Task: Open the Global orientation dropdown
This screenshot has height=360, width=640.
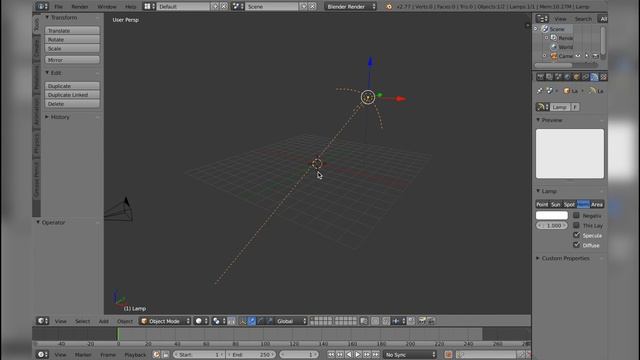Action: tap(291, 321)
